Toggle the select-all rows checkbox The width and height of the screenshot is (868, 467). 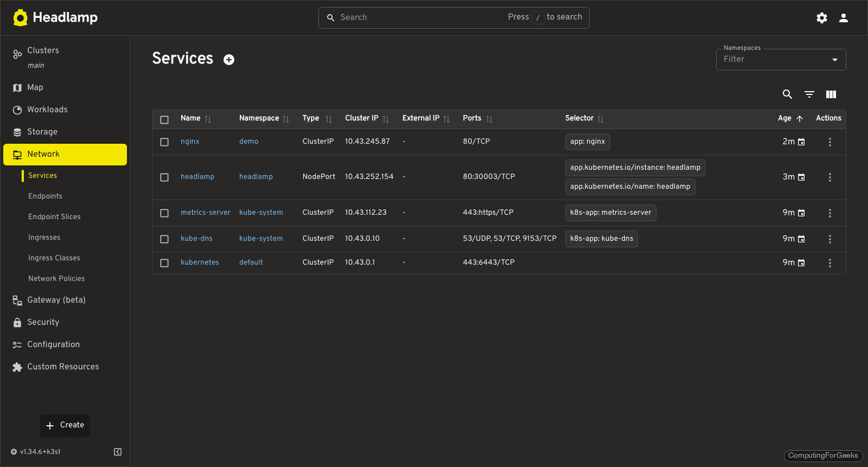coord(164,120)
